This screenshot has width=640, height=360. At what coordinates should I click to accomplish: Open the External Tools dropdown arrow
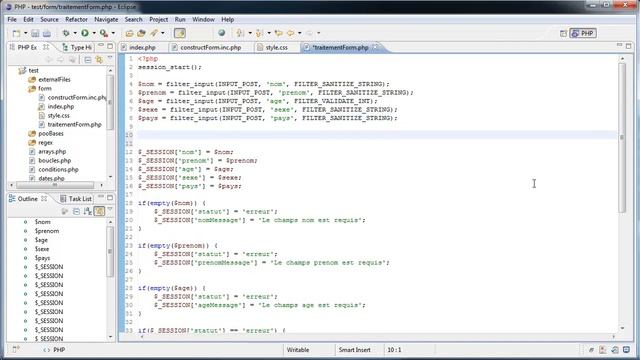[113, 33]
